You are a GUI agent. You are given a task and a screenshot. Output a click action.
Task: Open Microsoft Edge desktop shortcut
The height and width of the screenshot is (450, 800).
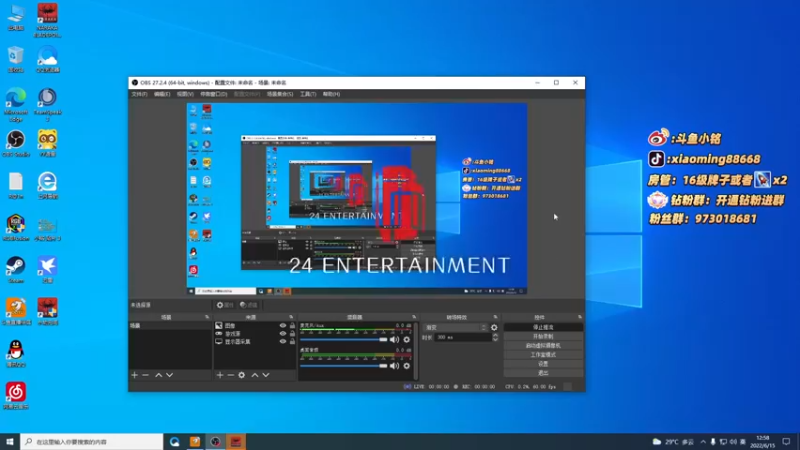(16, 105)
